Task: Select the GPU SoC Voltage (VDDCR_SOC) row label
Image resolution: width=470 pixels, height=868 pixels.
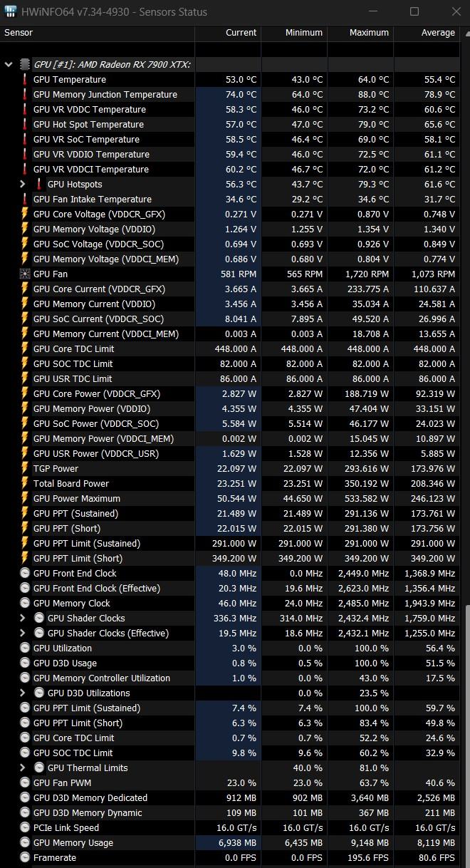Action: (x=98, y=244)
